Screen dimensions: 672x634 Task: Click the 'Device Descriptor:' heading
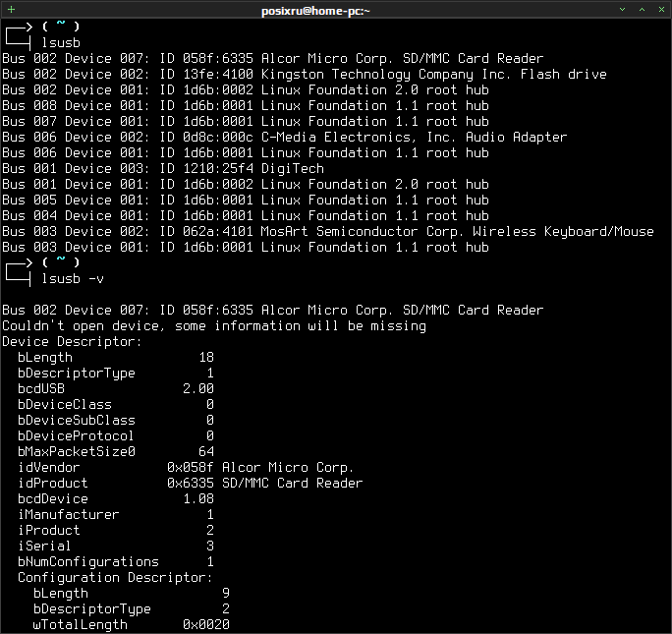pyautogui.click(x=72, y=342)
